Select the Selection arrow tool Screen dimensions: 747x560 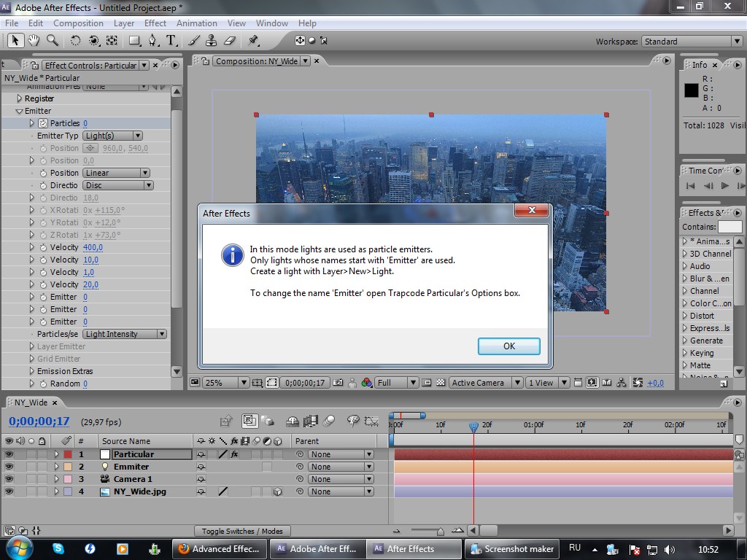click(15, 41)
